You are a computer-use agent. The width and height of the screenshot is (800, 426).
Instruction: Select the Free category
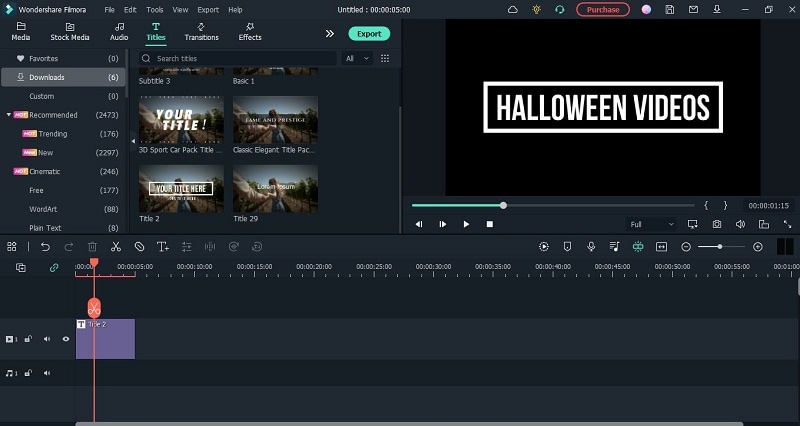click(x=63, y=190)
